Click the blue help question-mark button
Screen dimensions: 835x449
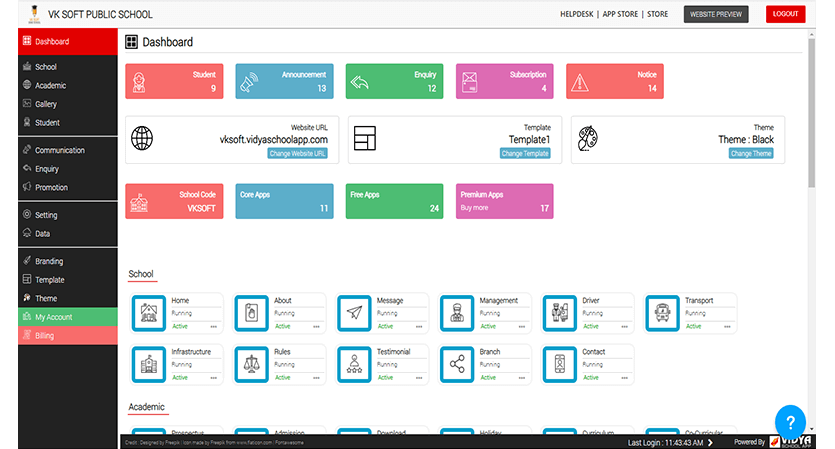coord(790,422)
